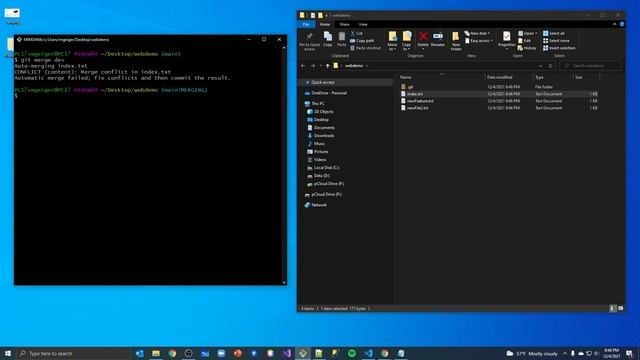Switch to the Home ribbon tab
The height and width of the screenshot is (360, 640).
click(325, 24)
